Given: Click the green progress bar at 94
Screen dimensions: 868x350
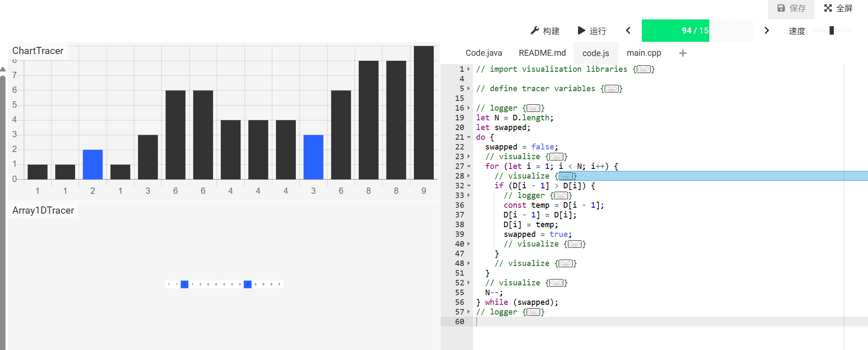Looking at the screenshot, I should click(x=675, y=30).
